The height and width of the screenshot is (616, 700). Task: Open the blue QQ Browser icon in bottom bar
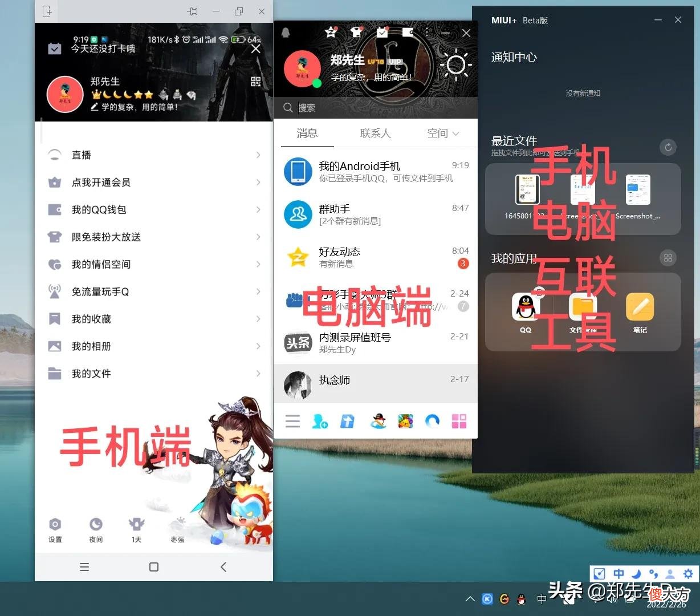coord(433,422)
